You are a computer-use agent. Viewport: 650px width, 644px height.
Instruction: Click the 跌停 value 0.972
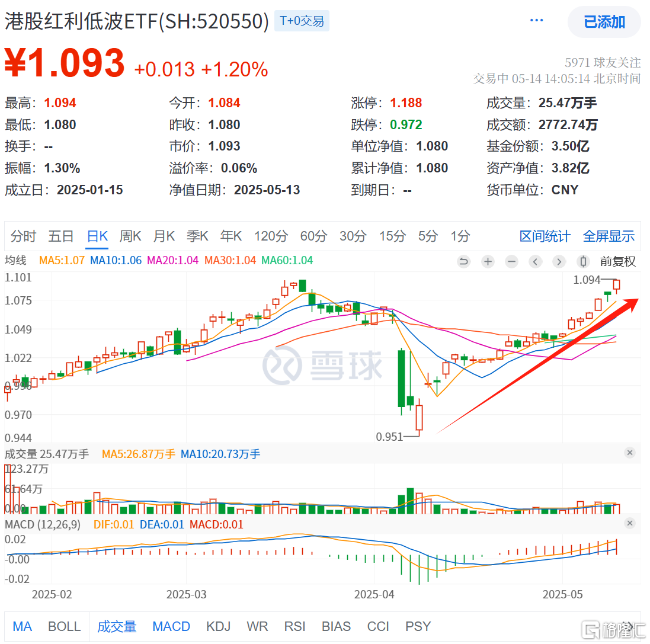tap(406, 125)
